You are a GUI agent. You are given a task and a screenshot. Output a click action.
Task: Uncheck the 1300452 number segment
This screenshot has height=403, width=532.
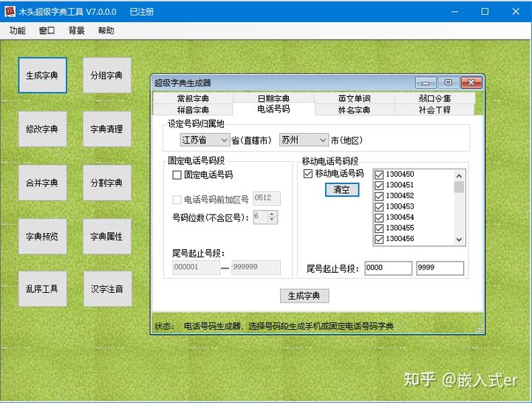coord(379,196)
